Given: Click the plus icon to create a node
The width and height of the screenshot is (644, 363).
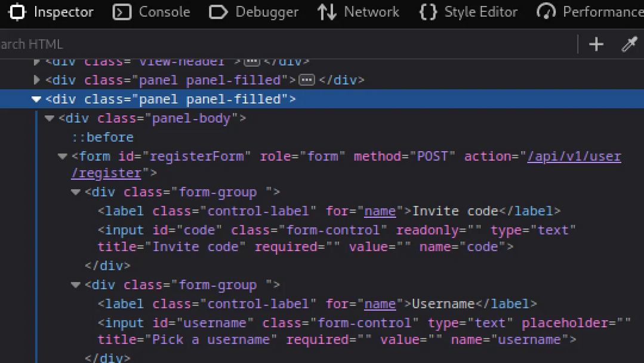Looking at the screenshot, I should point(596,44).
